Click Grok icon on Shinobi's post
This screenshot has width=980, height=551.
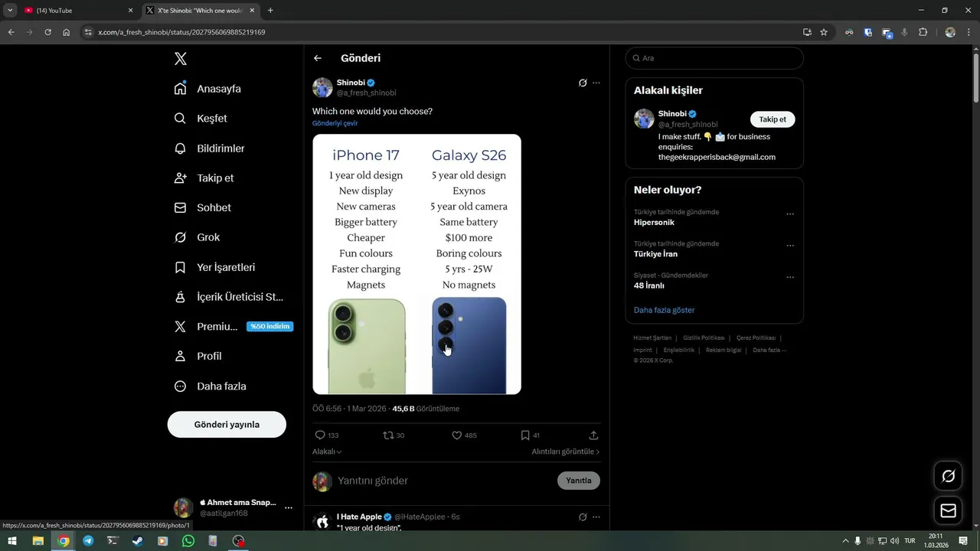(x=583, y=83)
